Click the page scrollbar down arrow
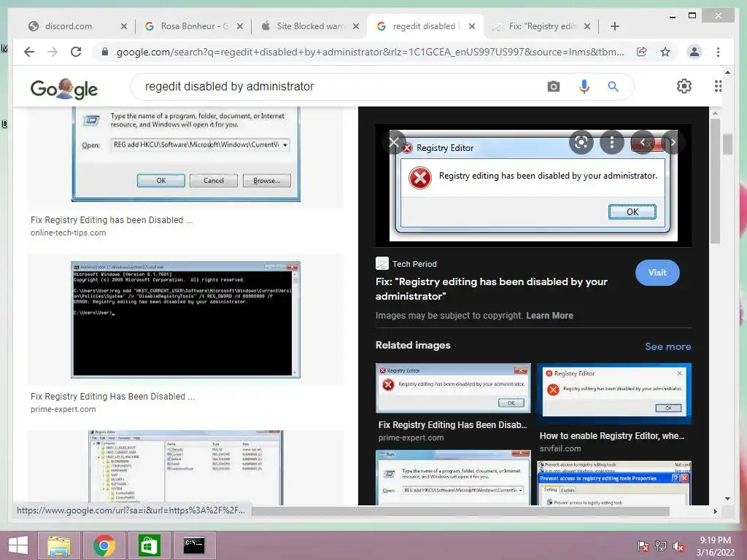Viewport: 747px width, 560px height. (727, 499)
